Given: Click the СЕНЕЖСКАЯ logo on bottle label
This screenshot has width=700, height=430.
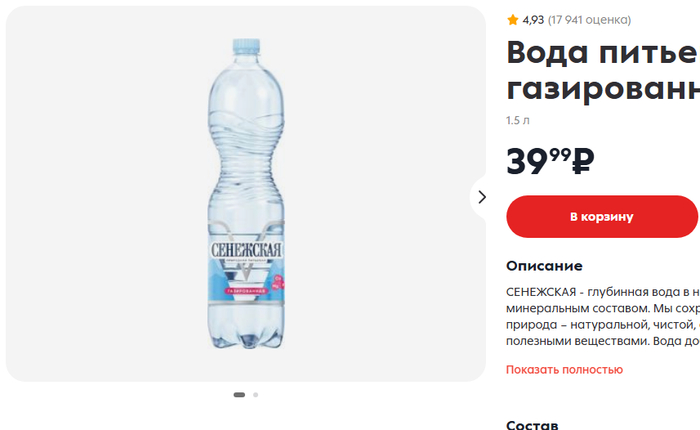Looking at the screenshot, I should pyautogui.click(x=246, y=250).
